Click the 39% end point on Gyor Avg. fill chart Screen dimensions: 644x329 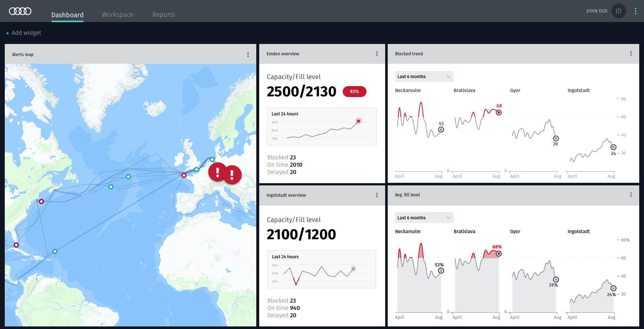click(556, 280)
